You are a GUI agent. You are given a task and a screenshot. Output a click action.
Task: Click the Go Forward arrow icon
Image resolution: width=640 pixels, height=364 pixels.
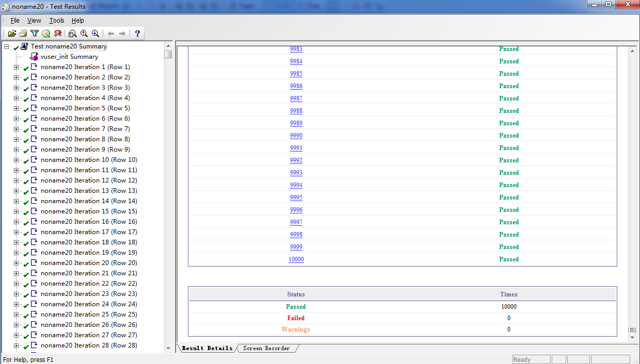pyautogui.click(x=122, y=34)
